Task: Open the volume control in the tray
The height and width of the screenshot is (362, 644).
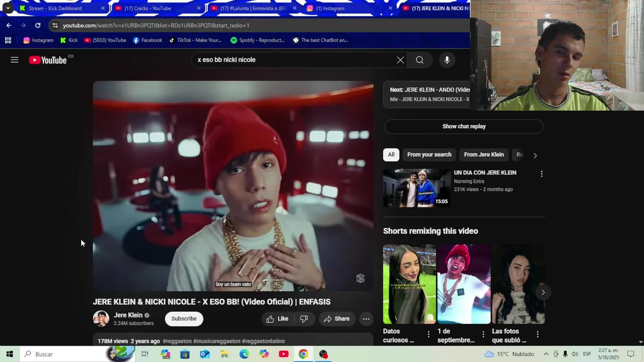Action: click(x=575, y=354)
